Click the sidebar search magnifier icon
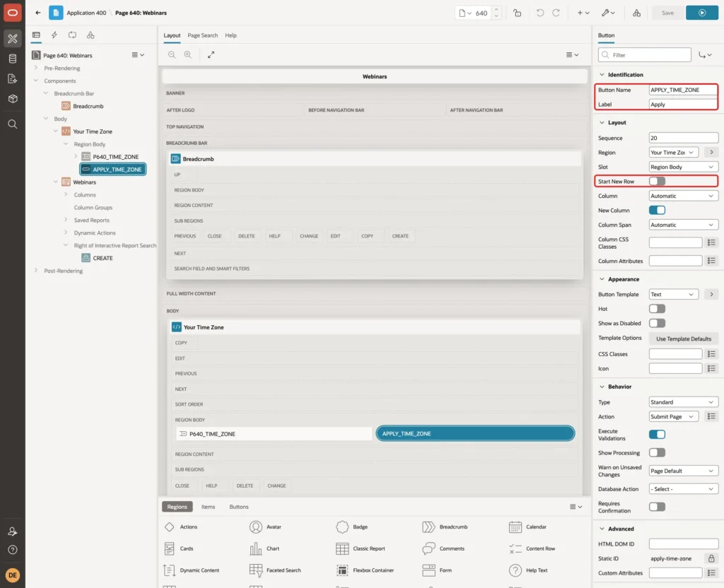The height and width of the screenshot is (588, 724). click(x=13, y=124)
